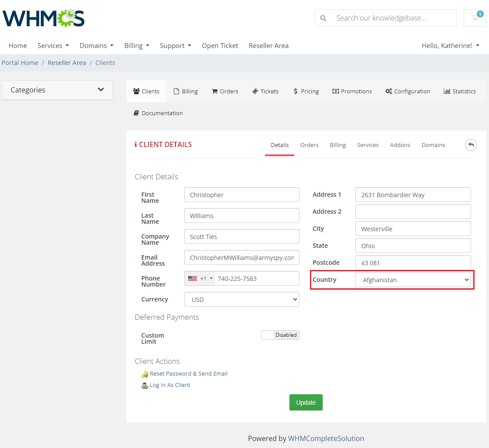Open the Billing tab with document icon
The height and width of the screenshot is (448, 489).
coord(186,91)
